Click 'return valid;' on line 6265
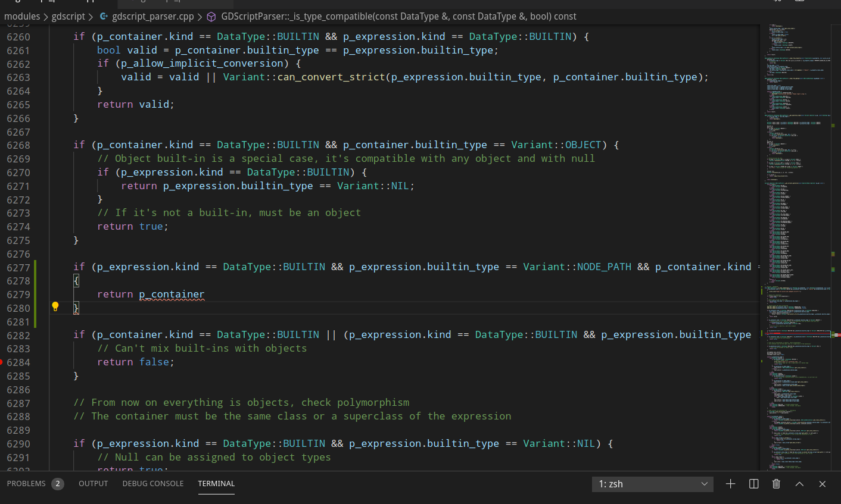Screen dimensions: 841x504 (136, 104)
